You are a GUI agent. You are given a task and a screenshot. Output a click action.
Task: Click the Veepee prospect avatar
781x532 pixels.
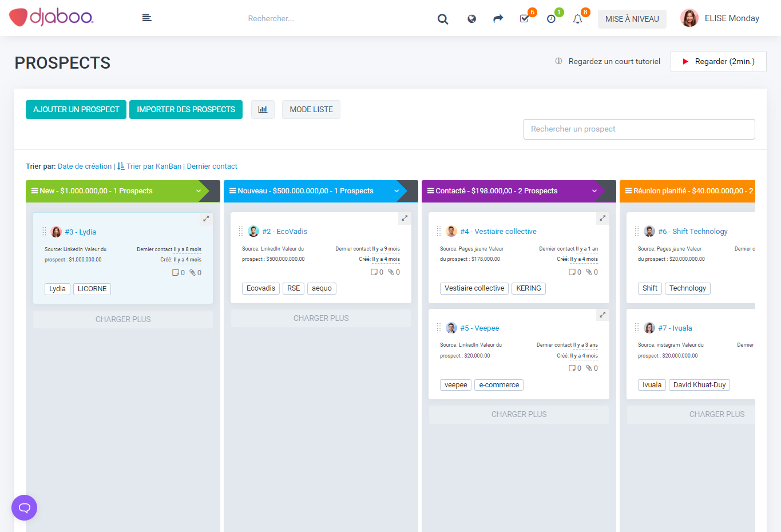click(x=451, y=328)
